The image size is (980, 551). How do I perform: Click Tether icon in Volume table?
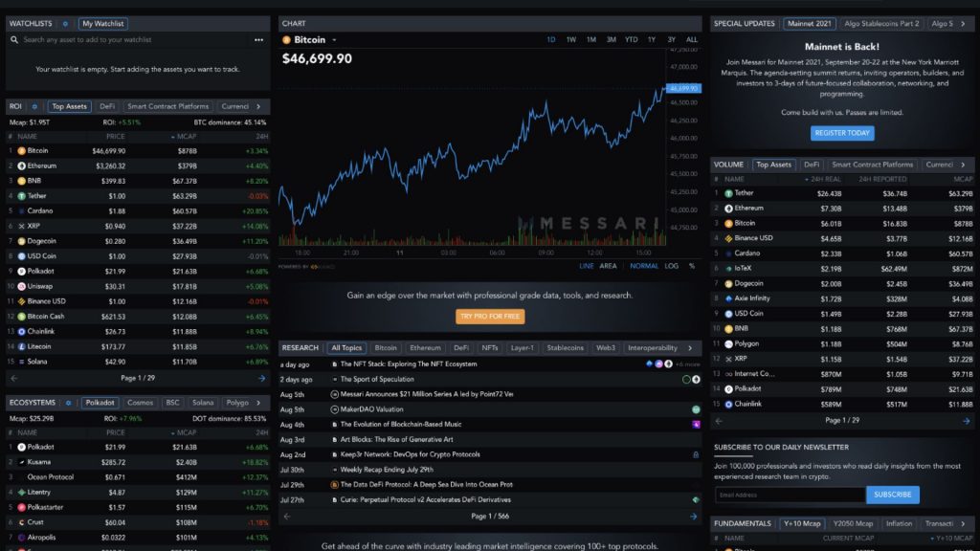(x=728, y=193)
